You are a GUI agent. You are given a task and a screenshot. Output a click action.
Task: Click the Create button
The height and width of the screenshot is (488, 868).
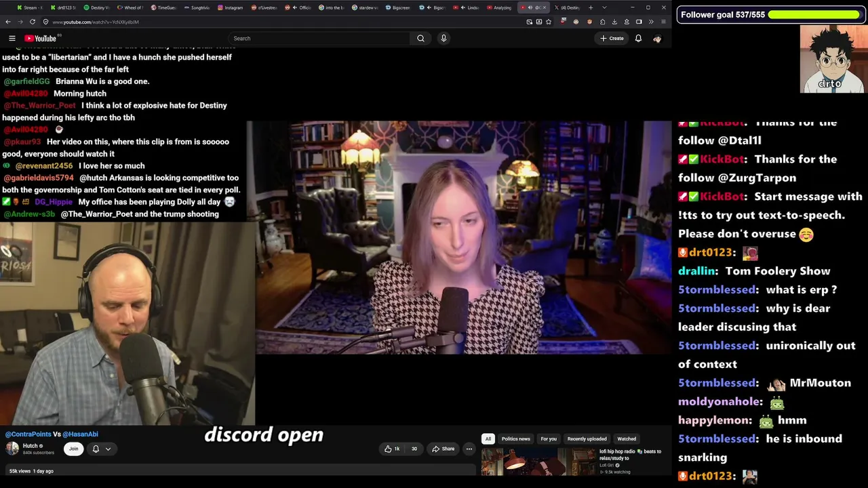point(612,39)
